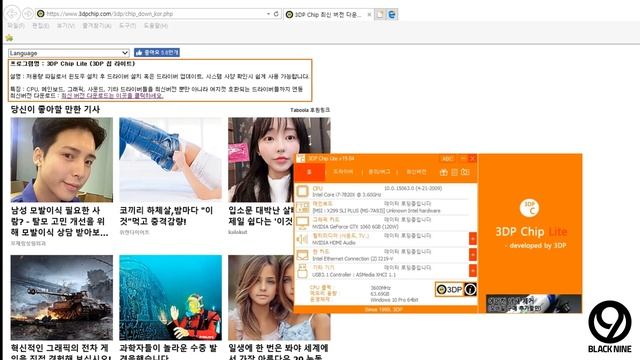Click the multimedia speaker icon

tap(302, 239)
